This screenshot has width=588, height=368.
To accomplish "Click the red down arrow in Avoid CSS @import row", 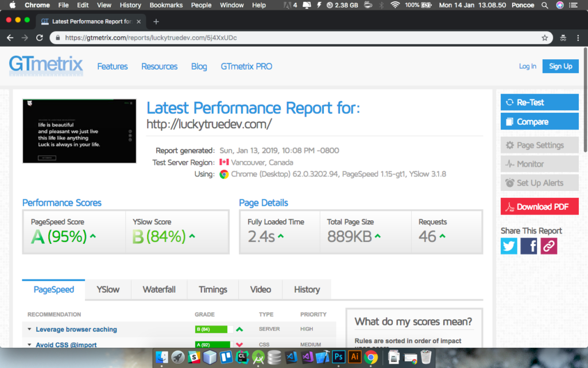I will [x=239, y=344].
